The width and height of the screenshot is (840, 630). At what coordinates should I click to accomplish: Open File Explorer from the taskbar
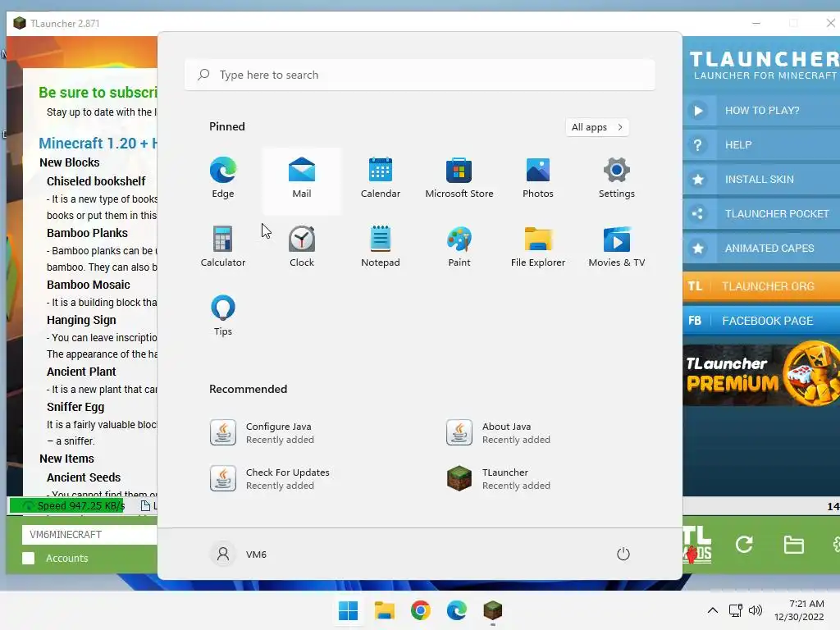click(384, 610)
